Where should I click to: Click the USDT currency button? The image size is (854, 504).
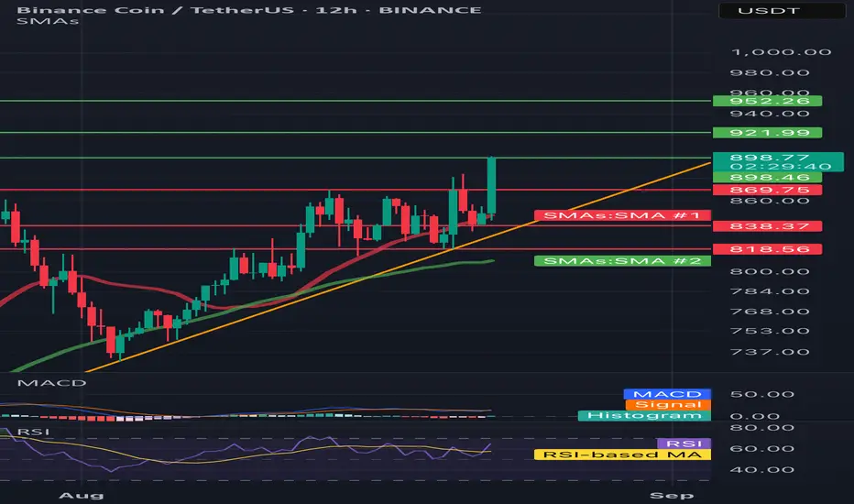[783, 10]
